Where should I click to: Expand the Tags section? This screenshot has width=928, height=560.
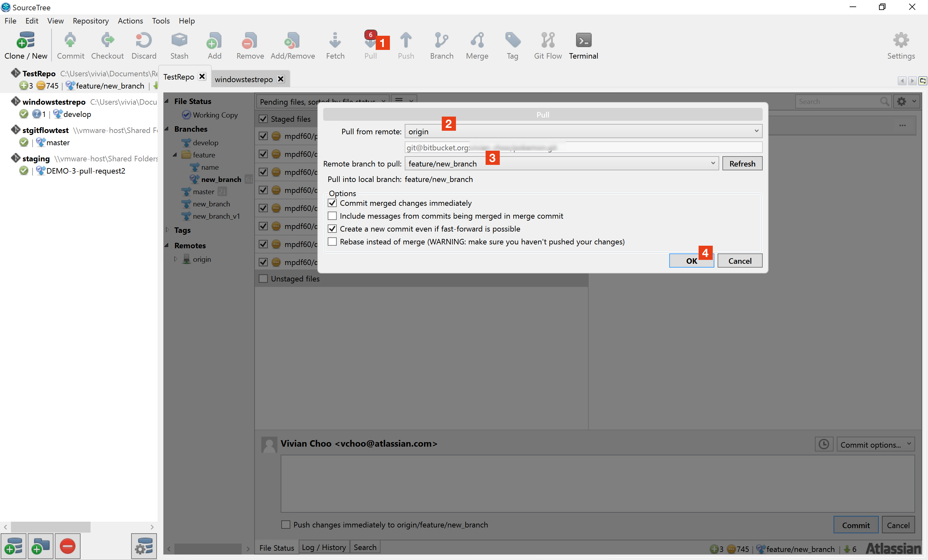[167, 230]
